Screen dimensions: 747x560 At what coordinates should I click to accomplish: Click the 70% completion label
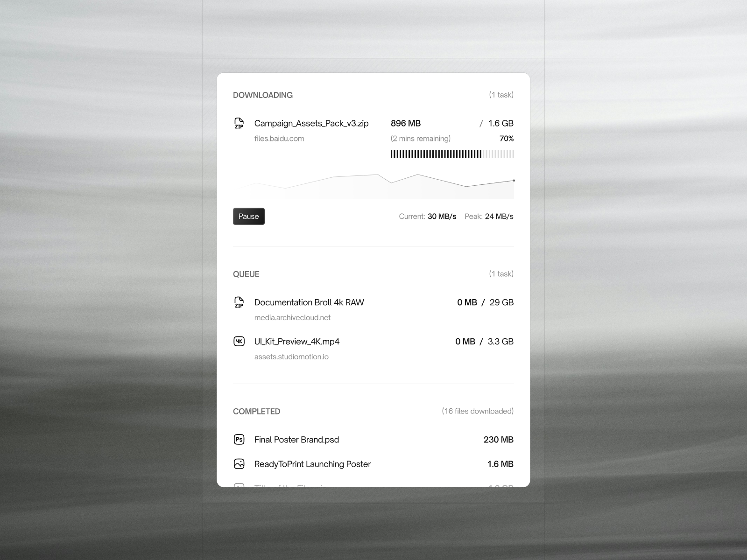click(506, 138)
